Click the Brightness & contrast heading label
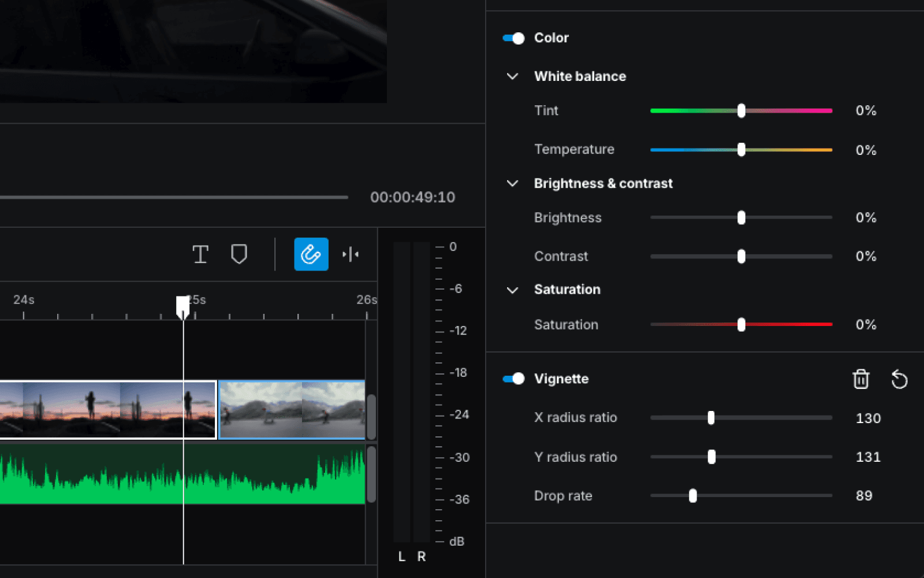Image resolution: width=924 pixels, height=578 pixels. coord(603,183)
